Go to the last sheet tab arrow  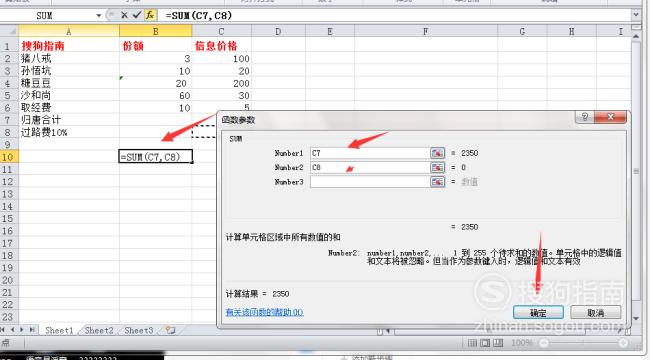[x=32, y=330]
